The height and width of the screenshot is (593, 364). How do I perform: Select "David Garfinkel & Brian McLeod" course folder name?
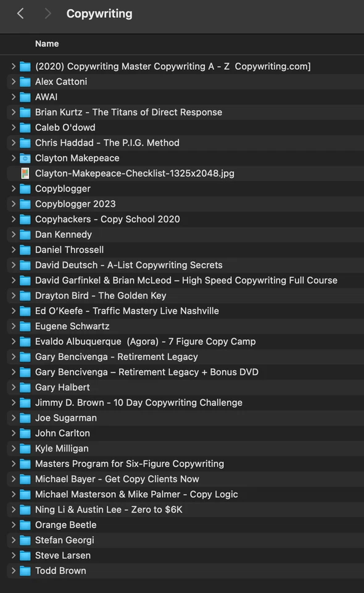coord(186,280)
